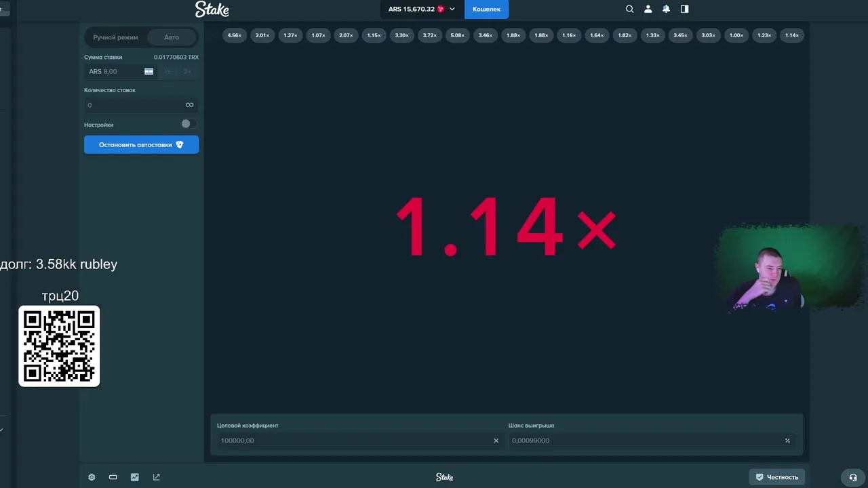Click the Stake logo in header
This screenshot has height=488, width=868.
tap(212, 9)
